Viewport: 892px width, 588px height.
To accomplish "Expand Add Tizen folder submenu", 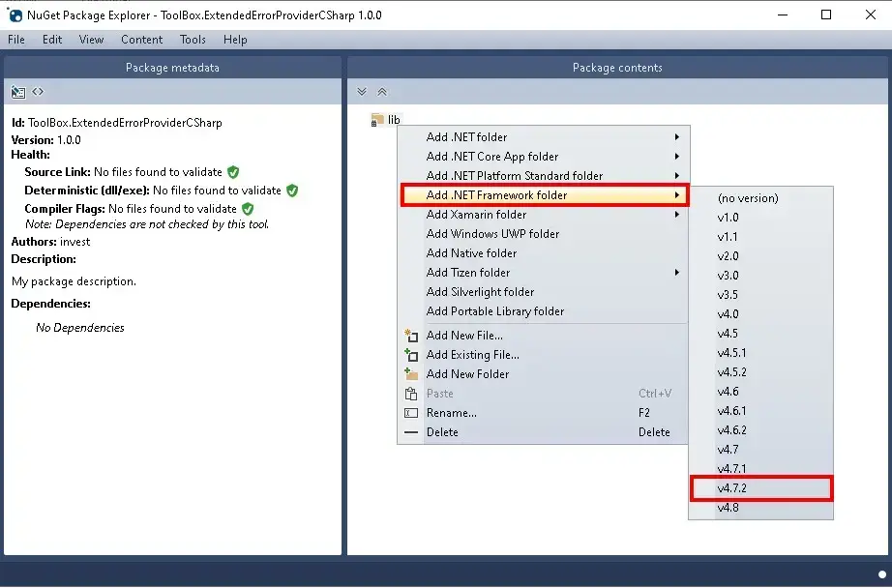I will pyautogui.click(x=544, y=273).
